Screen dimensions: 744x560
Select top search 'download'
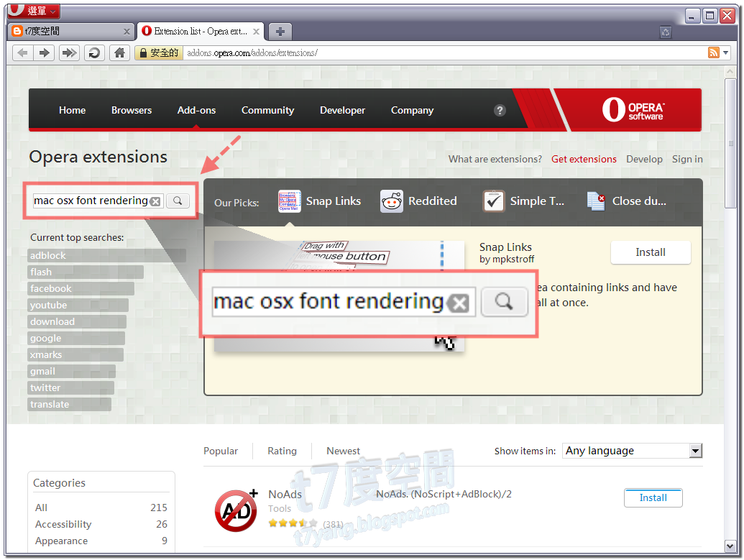[x=77, y=322]
